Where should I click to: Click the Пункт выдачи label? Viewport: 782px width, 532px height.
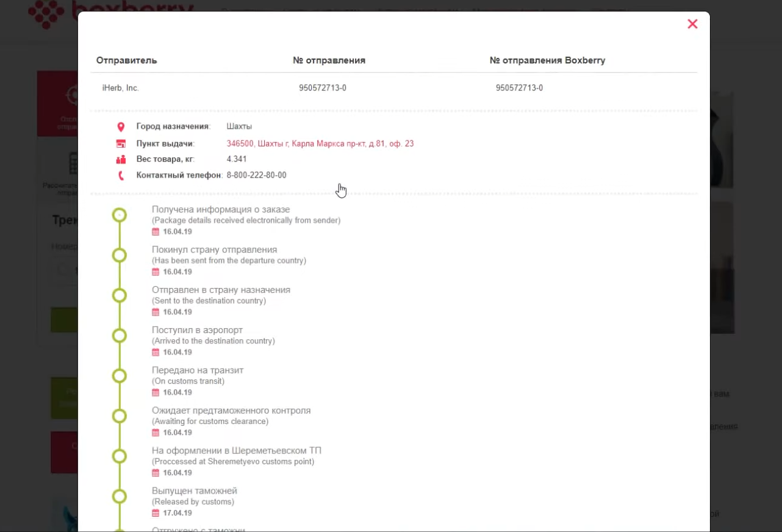[165, 144]
